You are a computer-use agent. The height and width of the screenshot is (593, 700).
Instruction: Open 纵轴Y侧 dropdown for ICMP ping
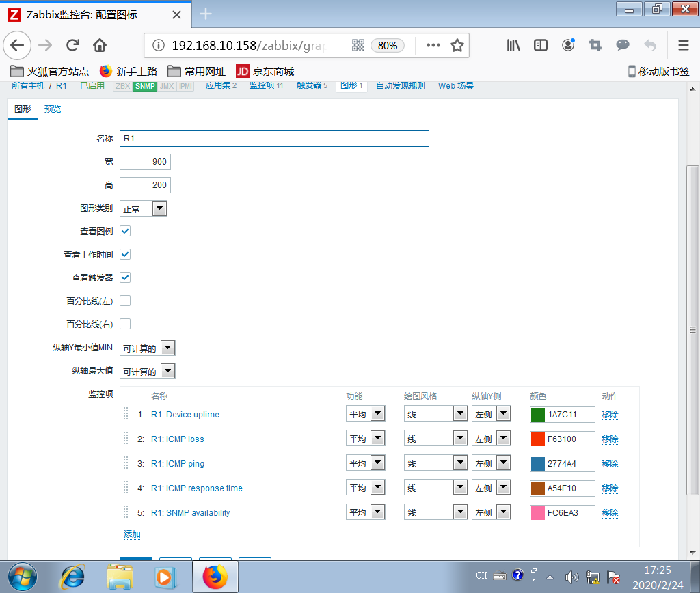point(491,463)
